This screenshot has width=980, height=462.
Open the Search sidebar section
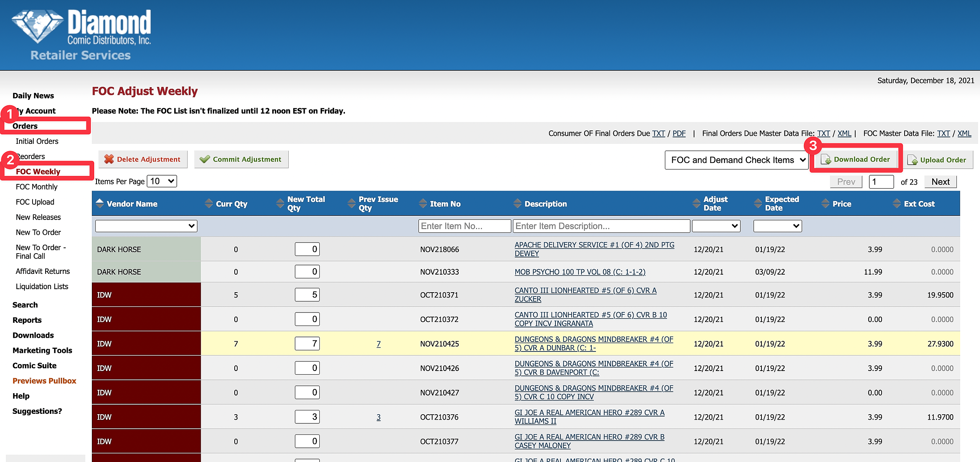(x=25, y=305)
